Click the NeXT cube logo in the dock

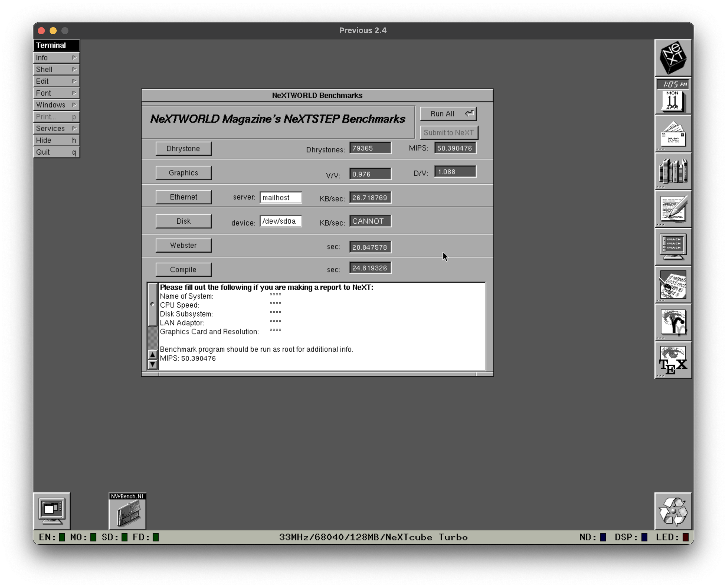coord(673,57)
